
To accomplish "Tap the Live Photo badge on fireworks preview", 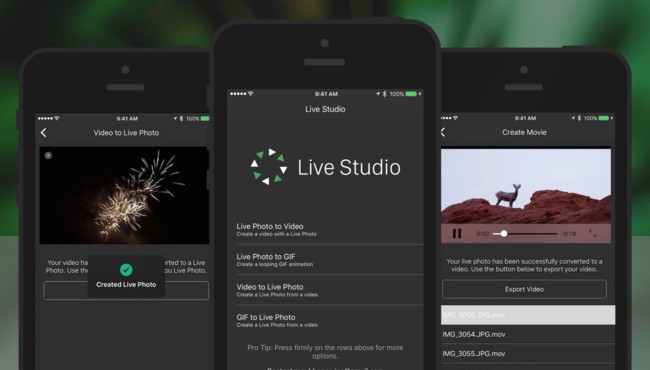I will (49, 155).
